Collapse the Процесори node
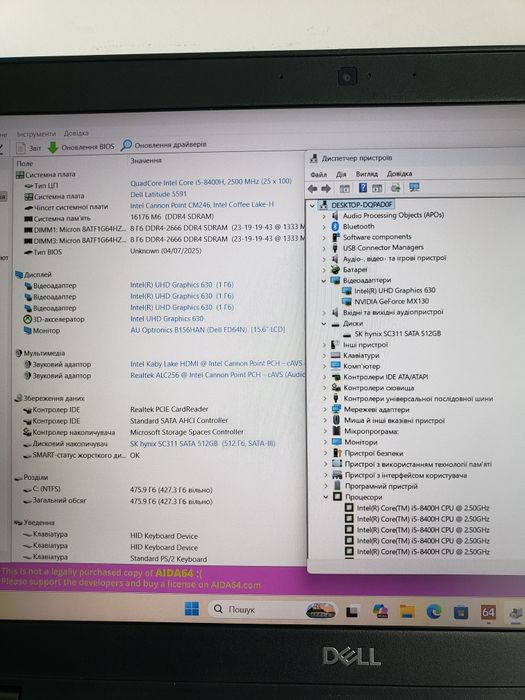 [326, 497]
